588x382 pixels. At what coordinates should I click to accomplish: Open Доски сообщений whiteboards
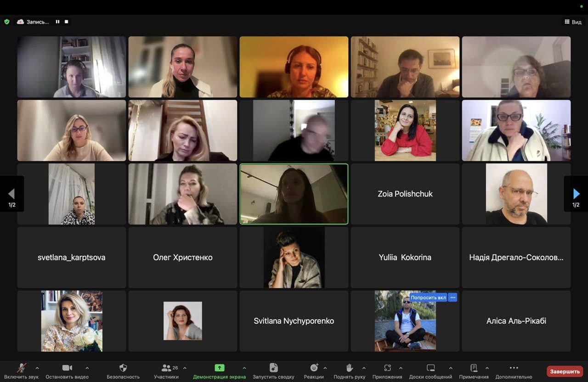click(x=430, y=371)
